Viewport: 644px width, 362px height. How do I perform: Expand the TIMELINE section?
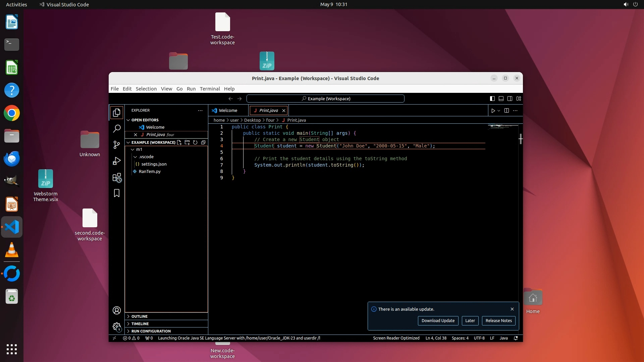pos(140,324)
